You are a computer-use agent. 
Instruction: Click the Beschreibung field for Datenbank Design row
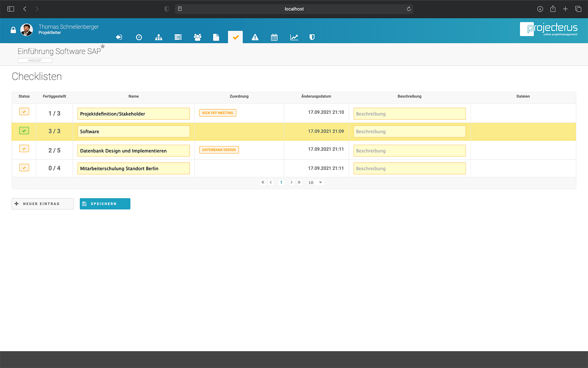point(409,151)
